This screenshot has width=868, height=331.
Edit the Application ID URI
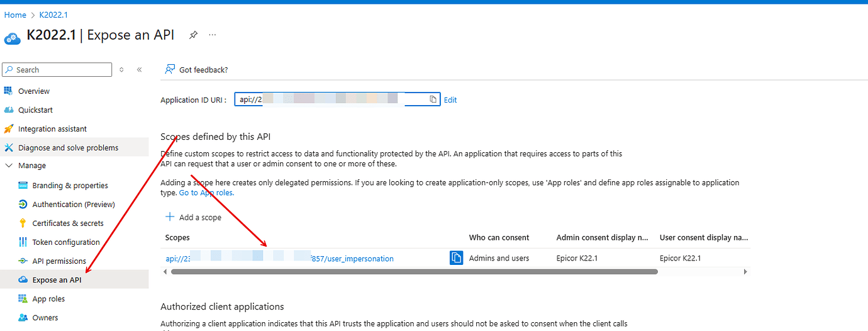pyautogui.click(x=450, y=100)
